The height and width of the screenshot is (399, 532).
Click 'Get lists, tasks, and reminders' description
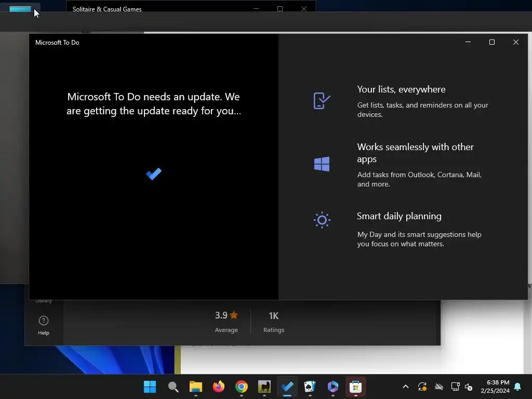(423, 110)
